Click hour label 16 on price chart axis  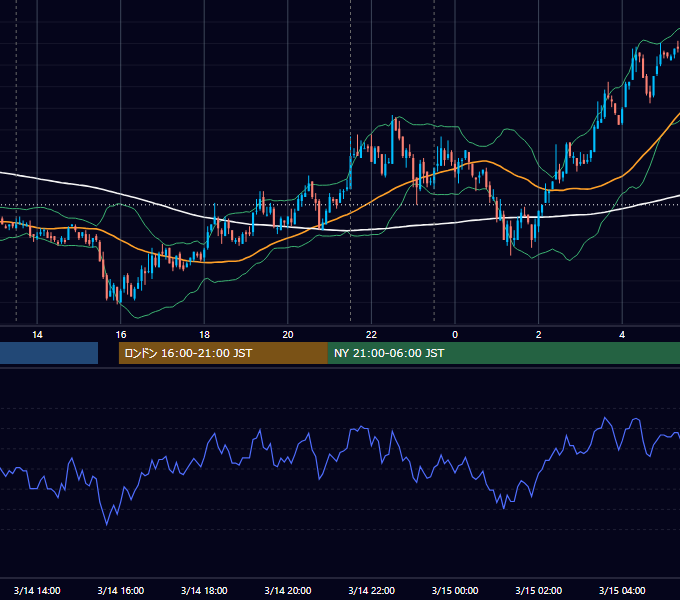click(121, 335)
